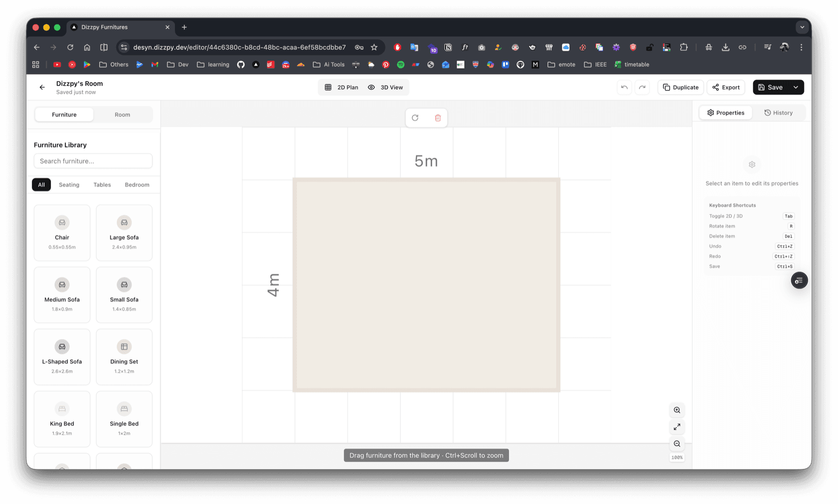Click the undo arrow icon
This screenshot has height=504, width=838.
(x=624, y=87)
